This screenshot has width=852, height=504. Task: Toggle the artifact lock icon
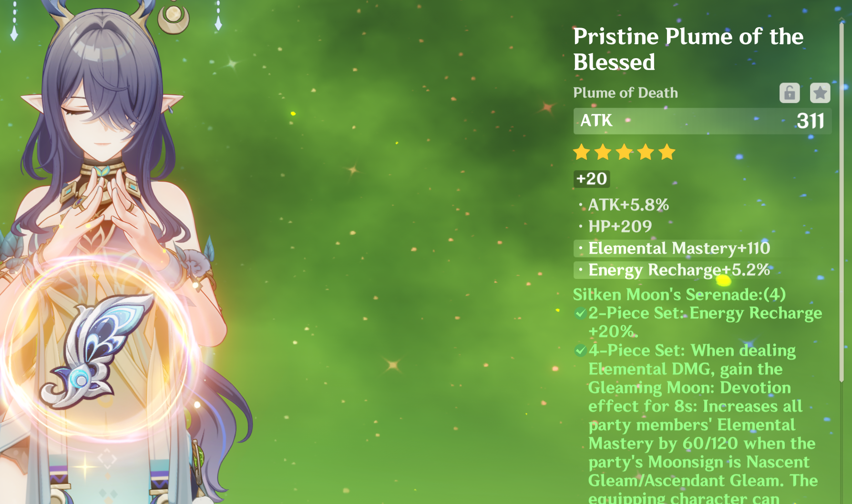click(x=790, y=93)
